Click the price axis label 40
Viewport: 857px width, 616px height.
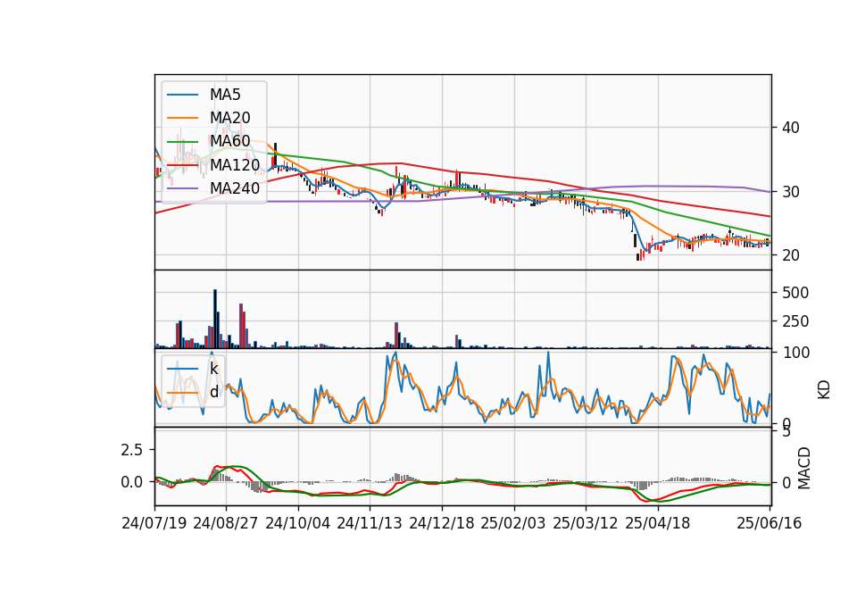click(x=791, y=128)
